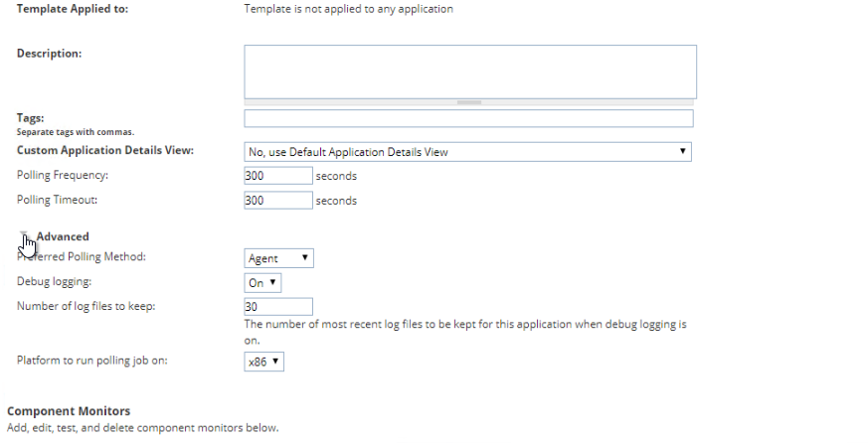
Task: Open the Debug logging On dropdown
Action: click(x=262, y=283)
